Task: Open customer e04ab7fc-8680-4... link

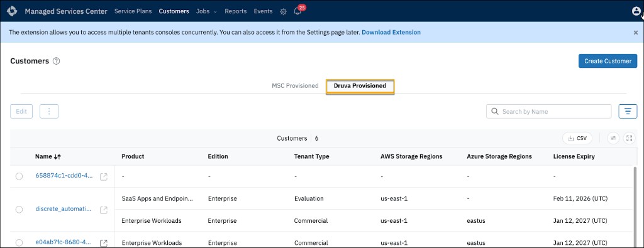Action: tap(64, 242)
